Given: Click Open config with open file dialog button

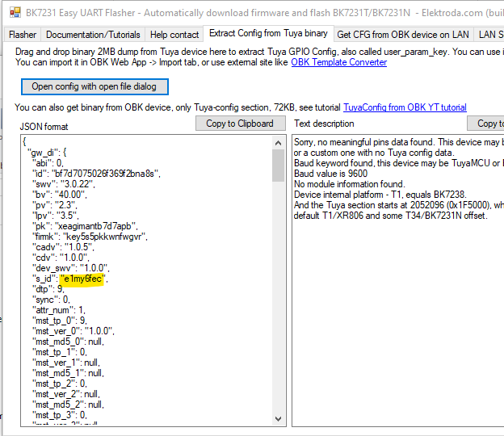Looking at the screenshot, I should point(94,86).
